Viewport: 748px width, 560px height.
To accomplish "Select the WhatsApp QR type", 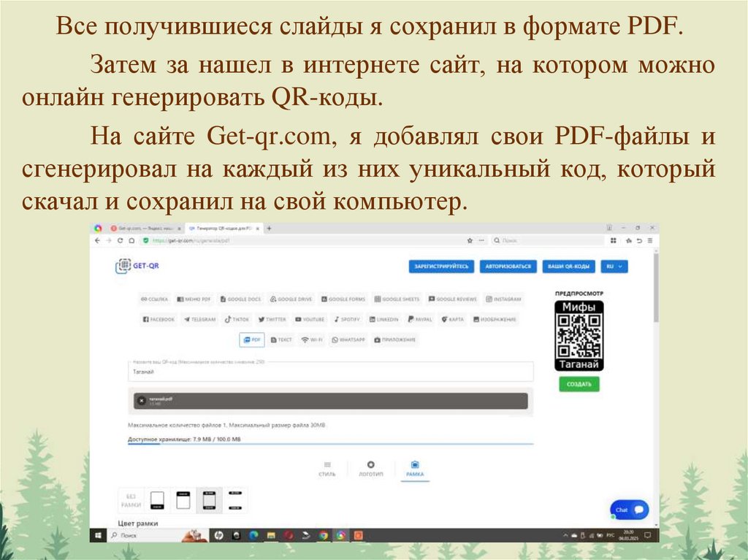I will [348, 340].
